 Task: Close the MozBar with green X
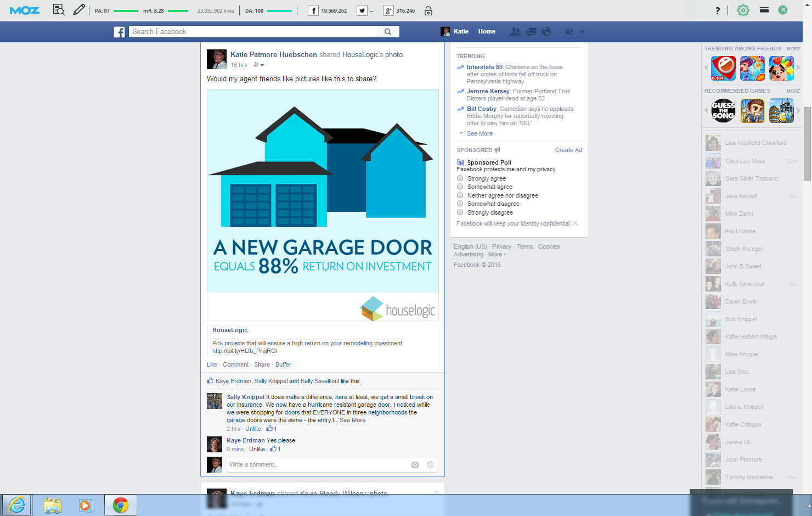click(783, 10)
